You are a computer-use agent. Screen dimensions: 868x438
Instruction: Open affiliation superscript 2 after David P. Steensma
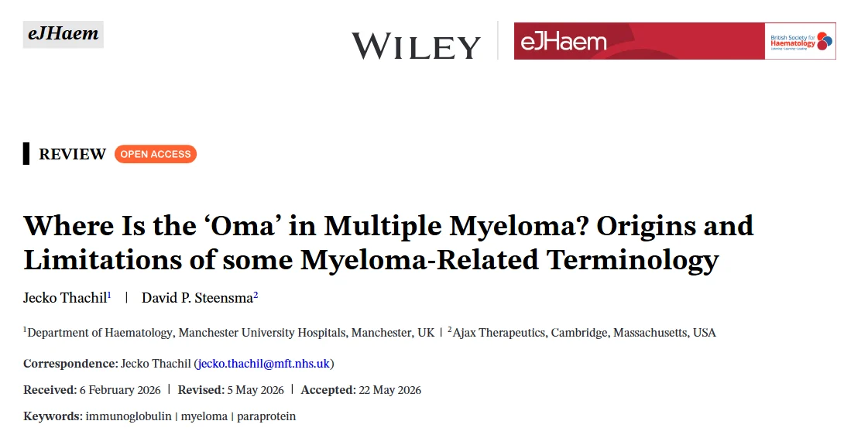tap(256, 295)
